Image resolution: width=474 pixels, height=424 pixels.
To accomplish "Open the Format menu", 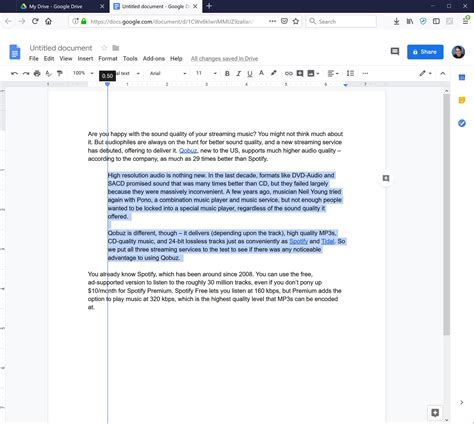I will [x=108, y=59].
